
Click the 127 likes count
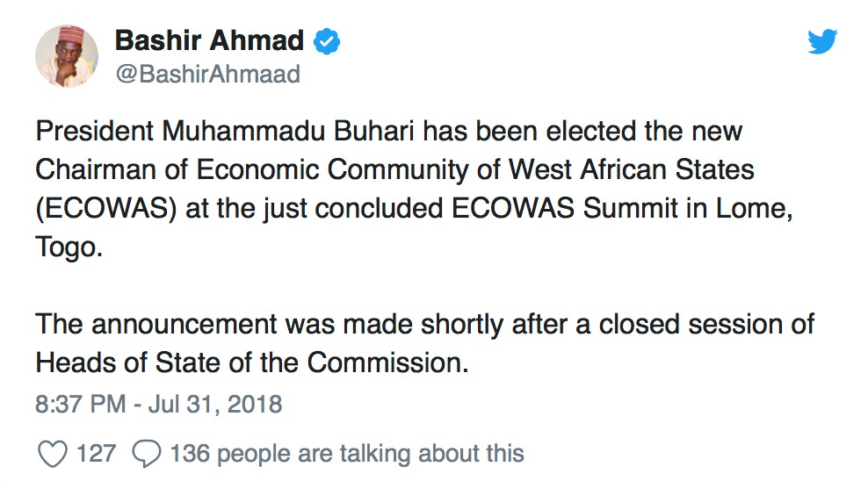click(x=96, y=454)
